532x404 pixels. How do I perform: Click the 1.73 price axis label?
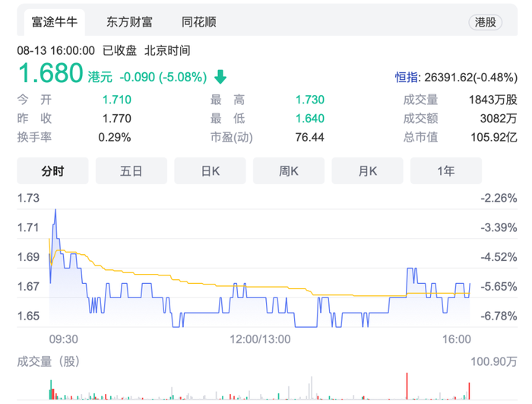pos(29,198)
